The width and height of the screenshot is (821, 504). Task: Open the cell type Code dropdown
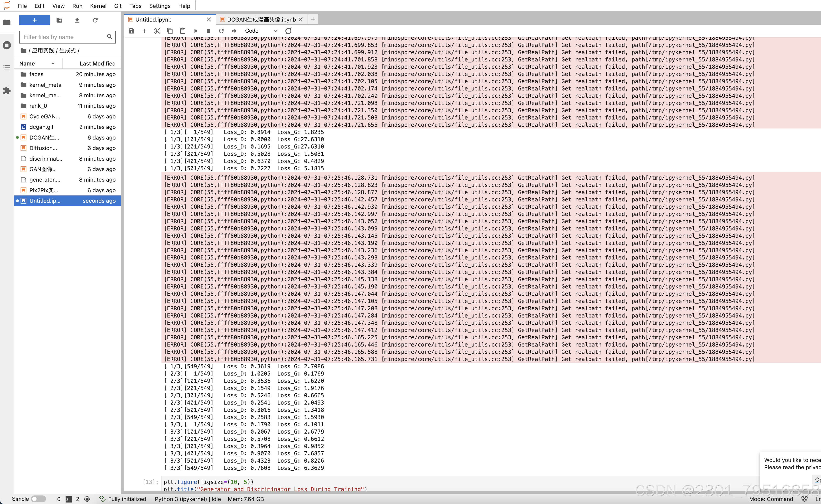click(261, 31)
